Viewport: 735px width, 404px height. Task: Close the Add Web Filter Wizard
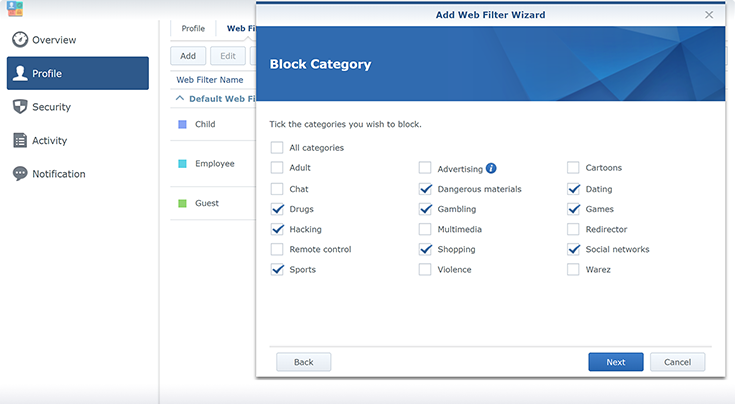pyautogui.click(x=709, y=15)
